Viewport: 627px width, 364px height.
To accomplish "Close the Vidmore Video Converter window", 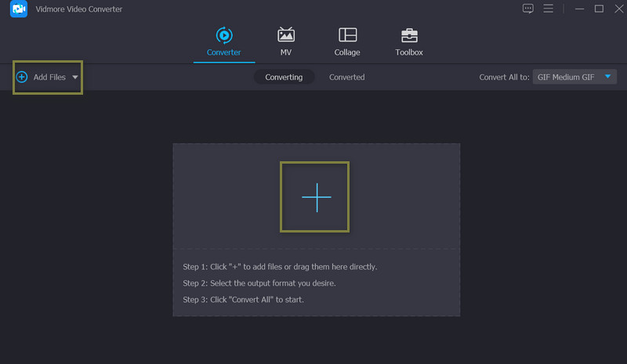I will tap(617, 9).
